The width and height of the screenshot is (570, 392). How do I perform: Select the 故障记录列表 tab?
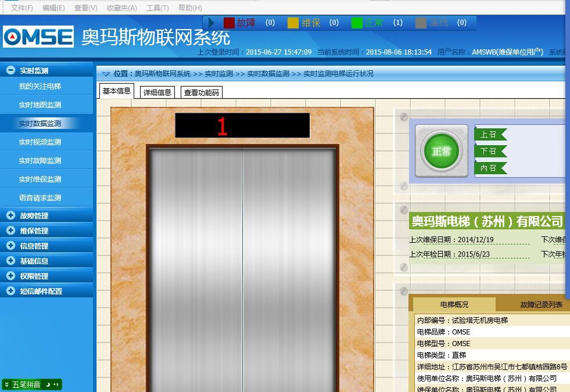(541, 304)
